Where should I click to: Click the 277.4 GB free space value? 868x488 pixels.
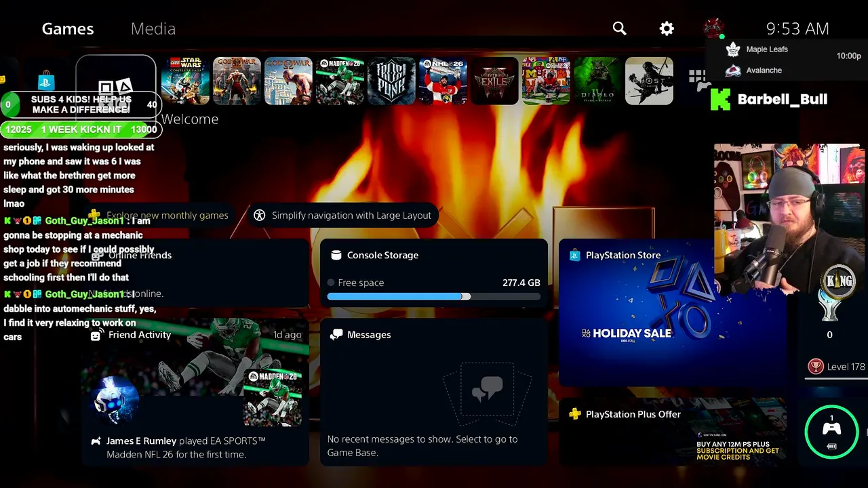(x=521, y=283)
